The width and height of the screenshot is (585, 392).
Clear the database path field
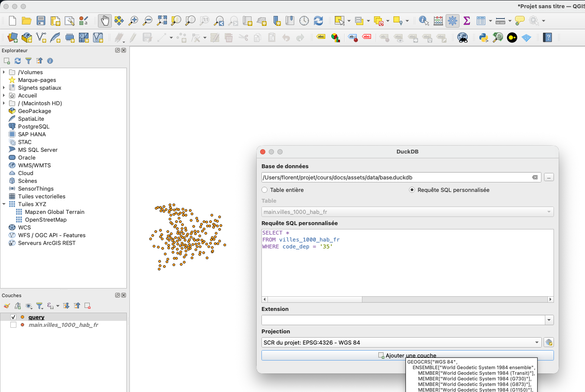point(535,177)
